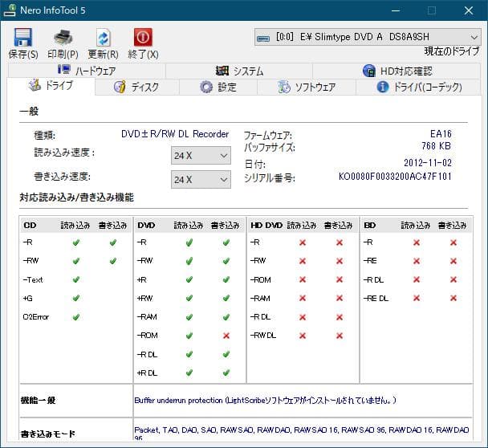Click the date value 2012-11-02
The image size is (488, 448).
(428, 162)
